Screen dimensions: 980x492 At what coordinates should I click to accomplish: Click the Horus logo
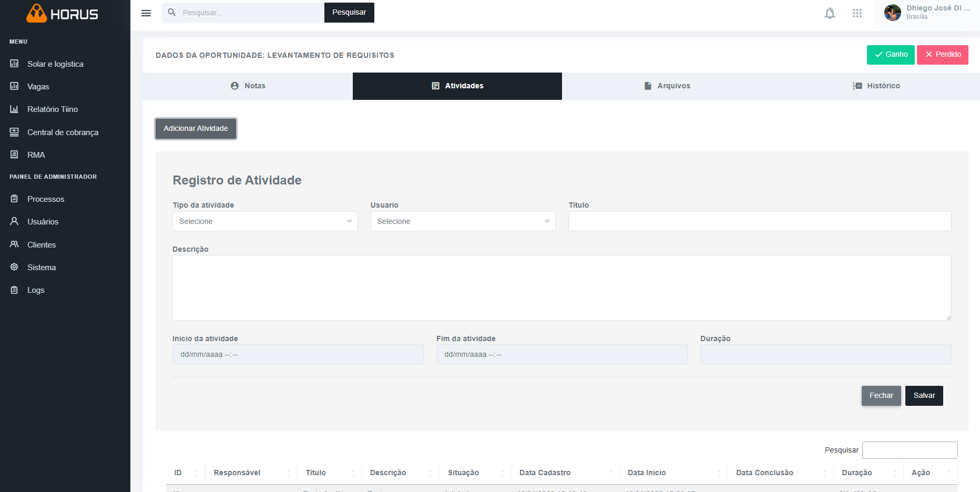(x=63, y=14)
